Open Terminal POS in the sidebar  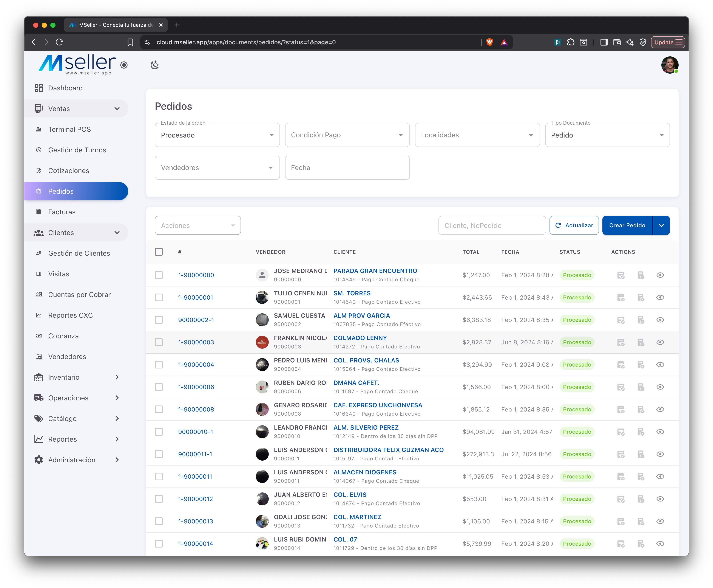pos(76,129)
